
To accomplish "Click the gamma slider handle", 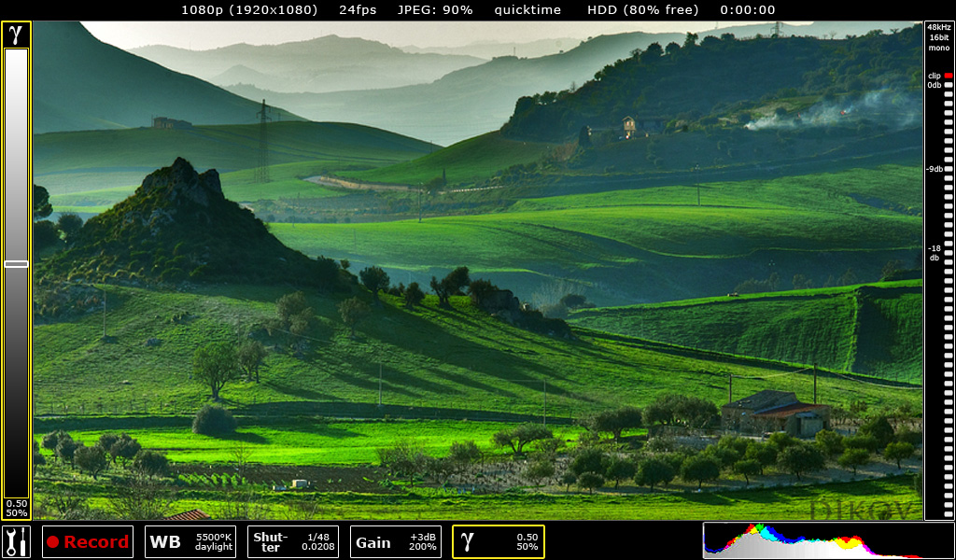I will pyautogui.click(x=16, y=264).
